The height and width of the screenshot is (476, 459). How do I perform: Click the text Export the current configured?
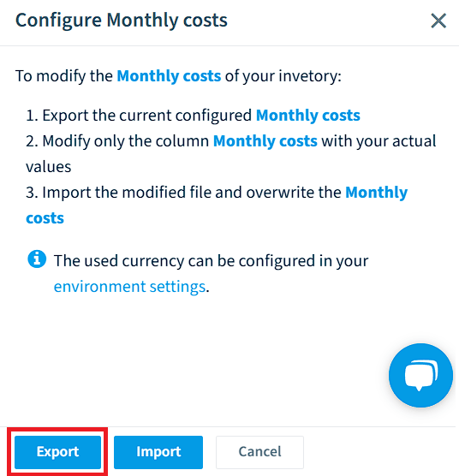pos(147,116)
